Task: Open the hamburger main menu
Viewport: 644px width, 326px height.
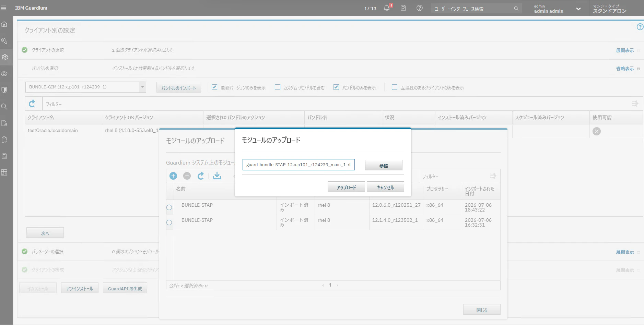Action: pos(4,8)
